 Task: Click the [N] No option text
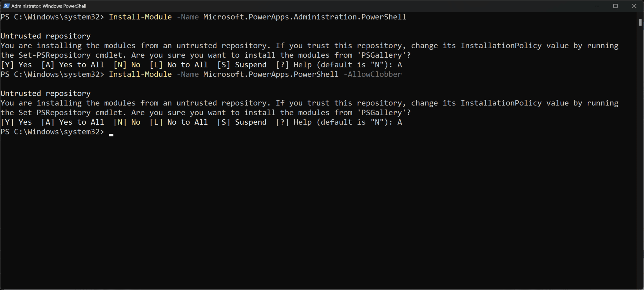(x=127, y=65)
